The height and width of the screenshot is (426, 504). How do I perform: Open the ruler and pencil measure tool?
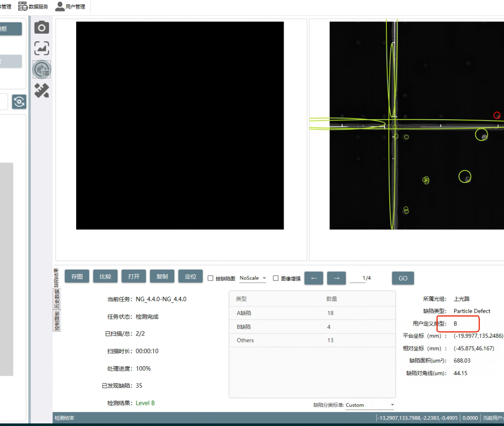coord(42,90)
